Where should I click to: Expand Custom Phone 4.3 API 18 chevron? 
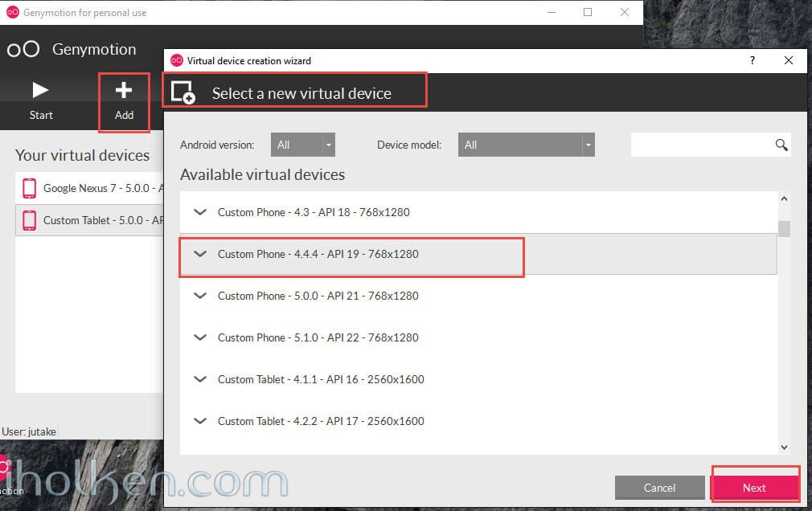tap(200, 212)
